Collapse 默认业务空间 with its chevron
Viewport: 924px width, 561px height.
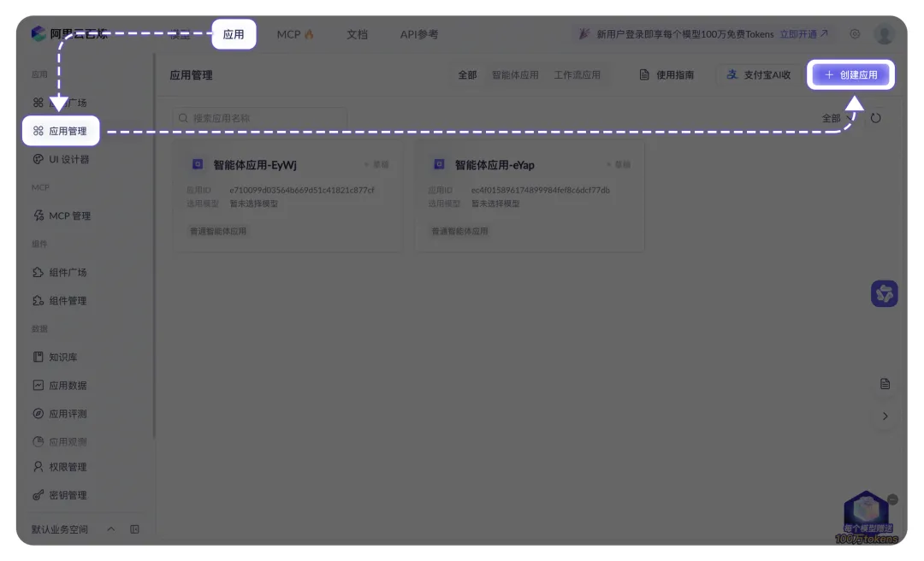110,529
